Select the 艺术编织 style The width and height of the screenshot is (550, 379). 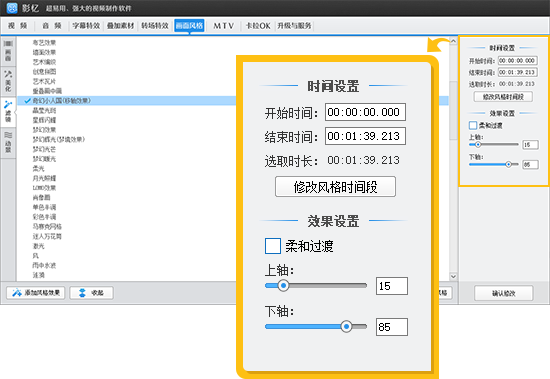coord(44,62)
